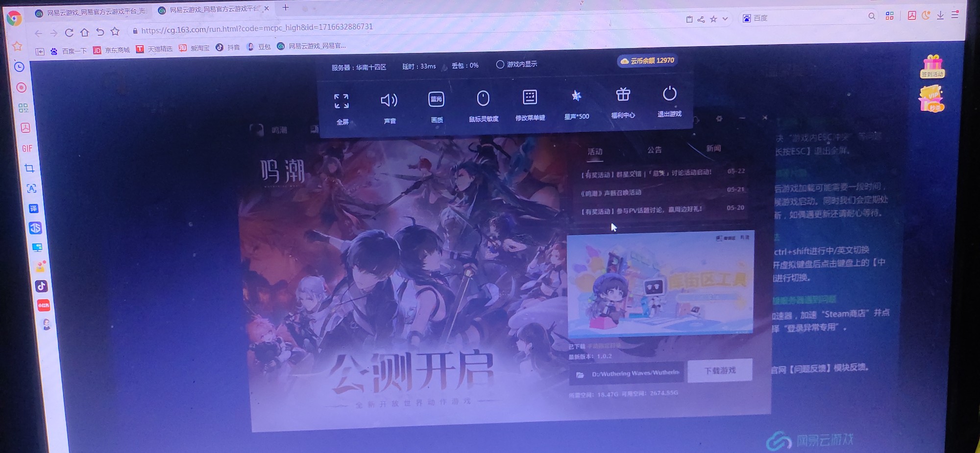Click the search magnifier icon in 百度 box
The width and height of the screenshot is (980, 453).
click(x=872, y=16)
